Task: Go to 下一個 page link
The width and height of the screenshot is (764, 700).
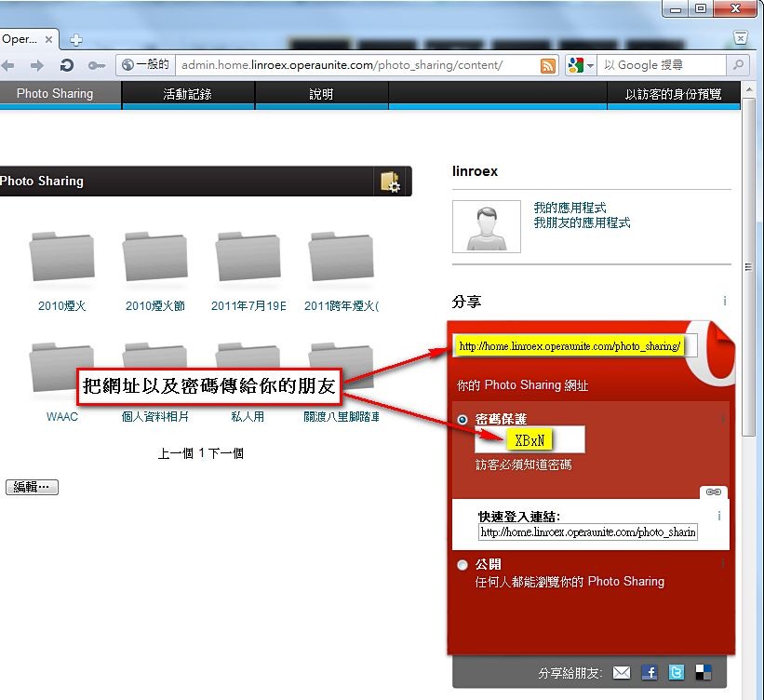Action: (225, 453)
